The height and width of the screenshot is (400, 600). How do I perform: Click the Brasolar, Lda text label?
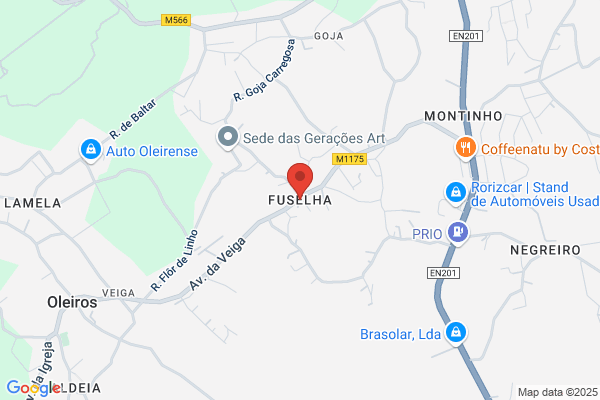coord(400,334)
